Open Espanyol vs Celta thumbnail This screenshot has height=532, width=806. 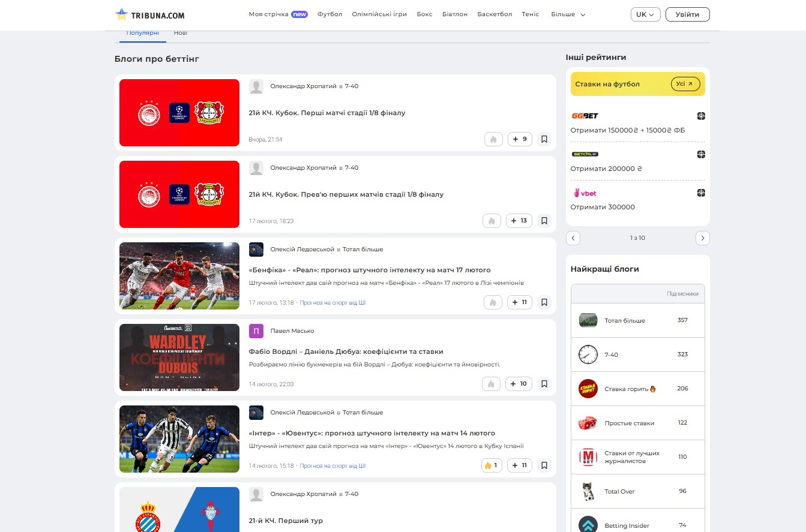click(x=179, y=509)
